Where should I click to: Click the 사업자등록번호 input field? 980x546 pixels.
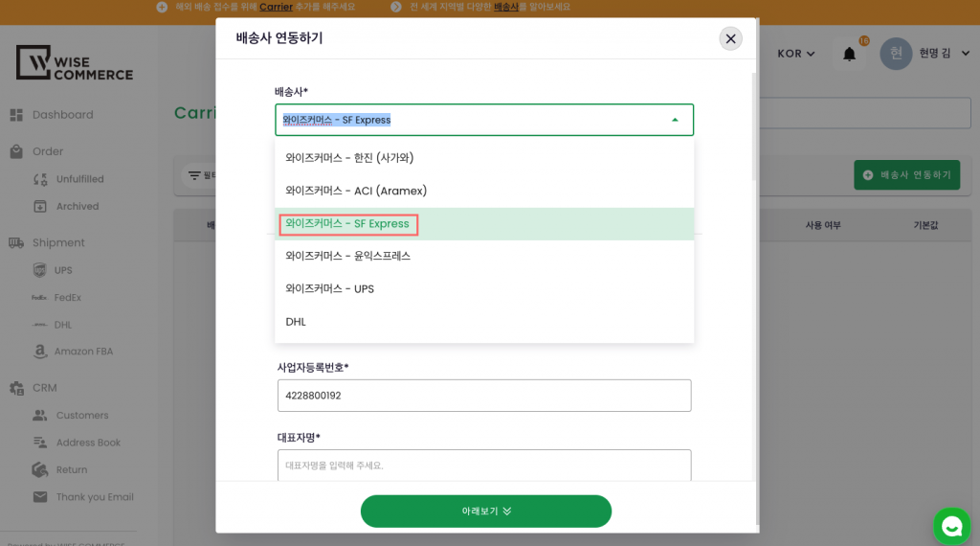click(x=483, y=396)
